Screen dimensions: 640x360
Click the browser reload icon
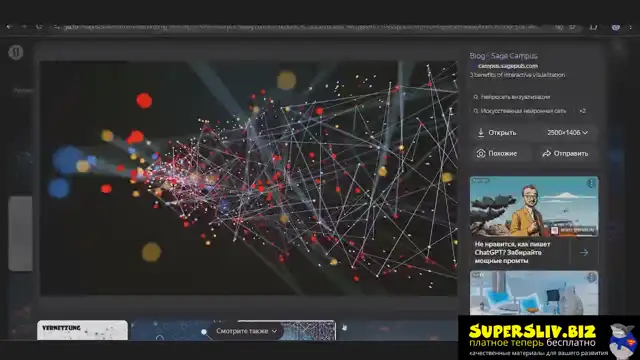coord(39,27)
